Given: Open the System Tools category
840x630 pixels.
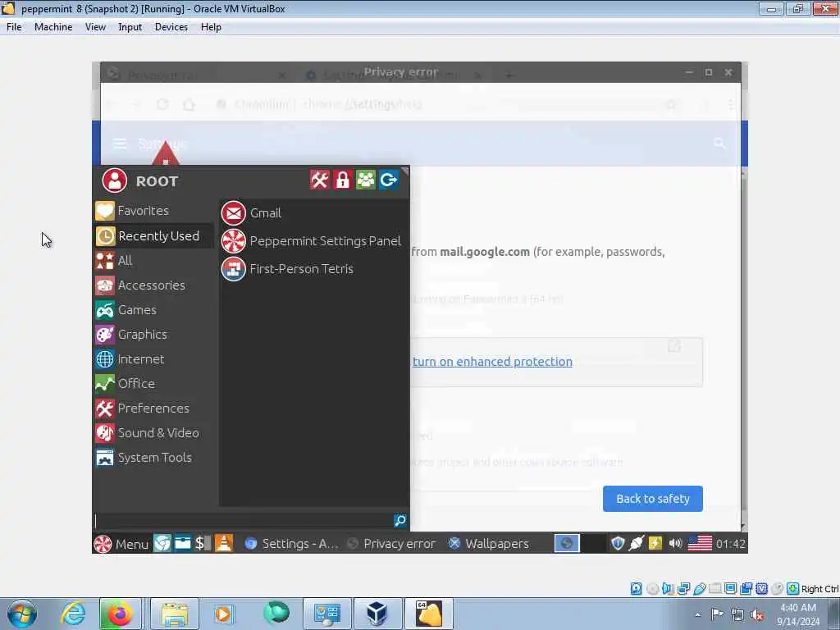Looking at the screenshot, I should coord(153,458).
